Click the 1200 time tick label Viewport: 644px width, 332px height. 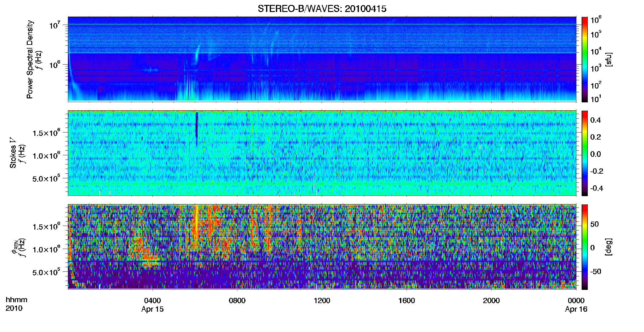322,301
